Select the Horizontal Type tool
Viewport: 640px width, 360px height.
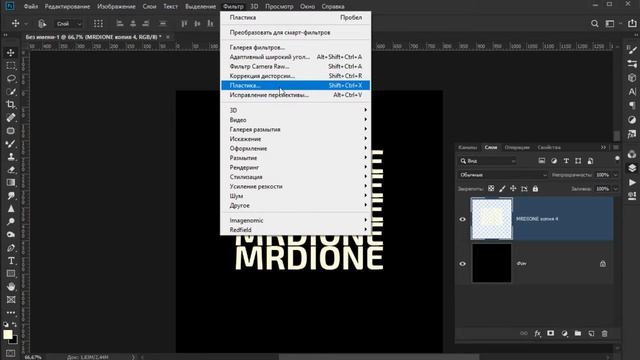pos(11,261)
